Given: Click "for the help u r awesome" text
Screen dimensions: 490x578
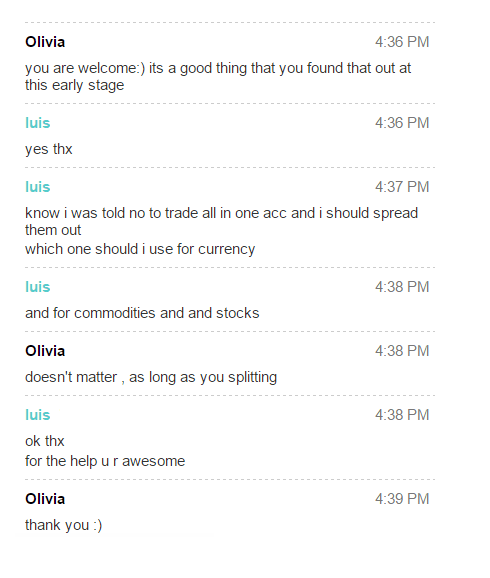Looking at the screenshot, I should point(105,461).
